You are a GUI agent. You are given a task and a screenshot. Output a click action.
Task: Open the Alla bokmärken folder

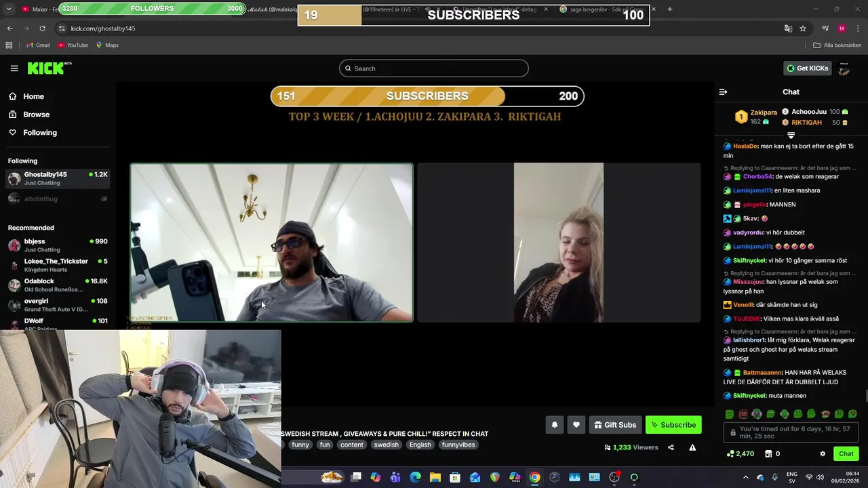837,45
